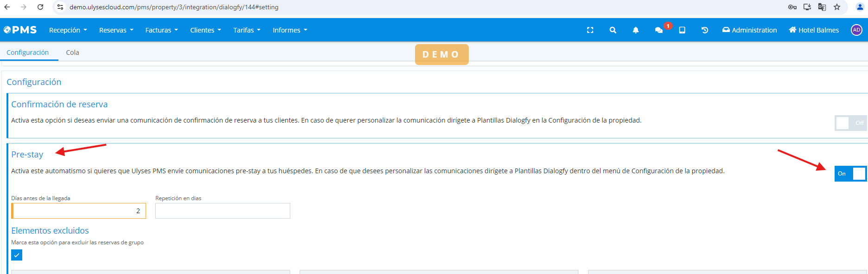Switch to the Cola tab

coord(72,52)
